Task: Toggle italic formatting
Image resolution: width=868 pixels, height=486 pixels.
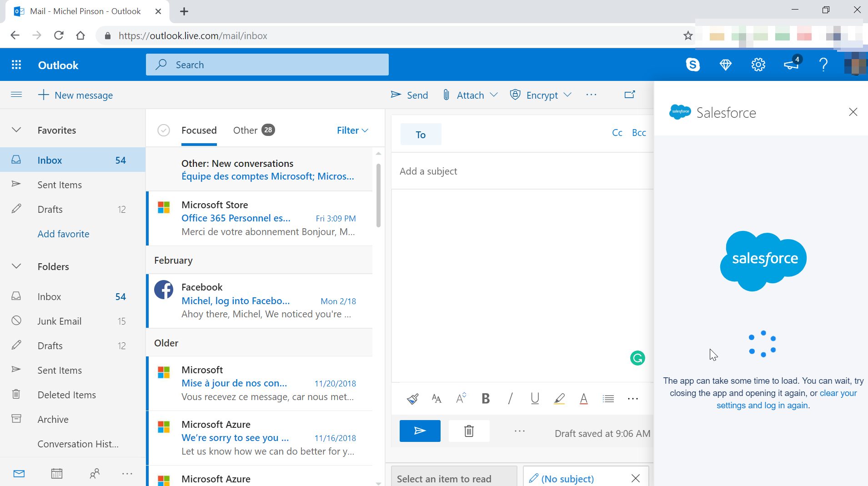Action: pyautogui.click(x=510, y=399)
